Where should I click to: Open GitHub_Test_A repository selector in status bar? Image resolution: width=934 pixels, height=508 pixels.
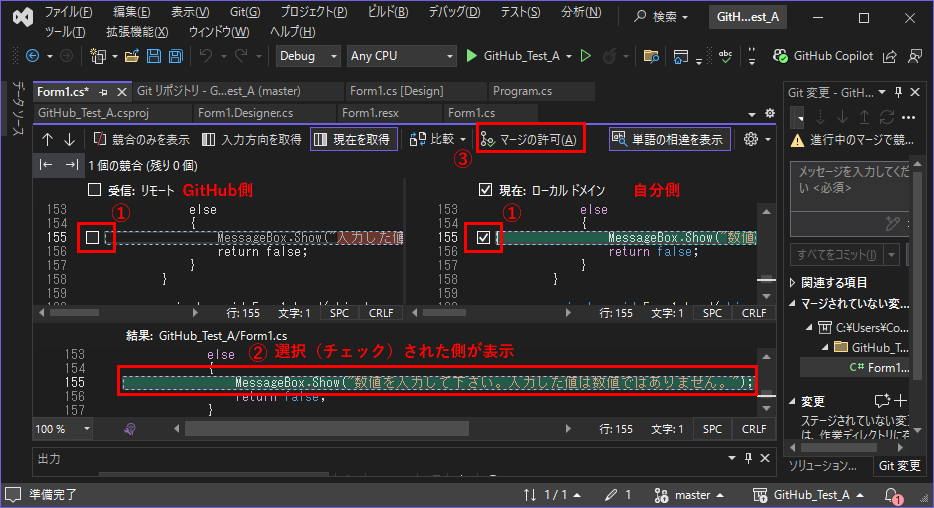(808, 495)
